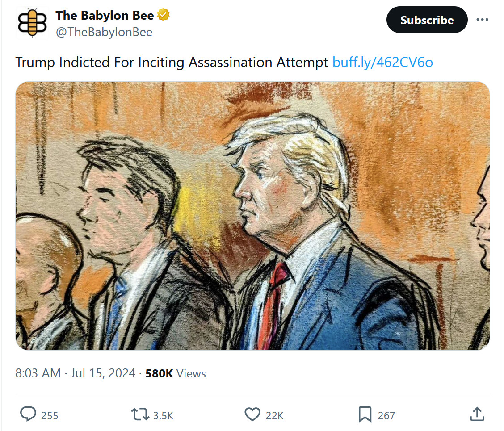Click the 8:03 AM Jul 15, 2024 timestamp
This screenshot has width=504, height=431.
(x=75, y=373)
